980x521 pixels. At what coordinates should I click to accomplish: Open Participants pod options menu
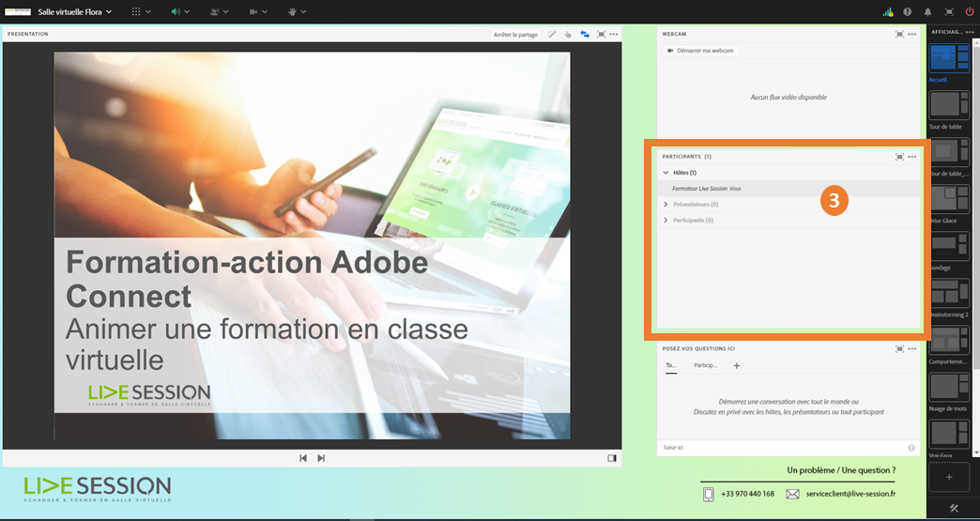(x=911, y=157)
